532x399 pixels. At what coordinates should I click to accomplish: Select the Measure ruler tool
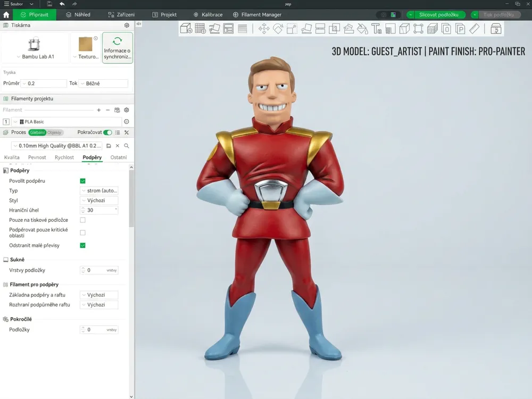(475, 29)
